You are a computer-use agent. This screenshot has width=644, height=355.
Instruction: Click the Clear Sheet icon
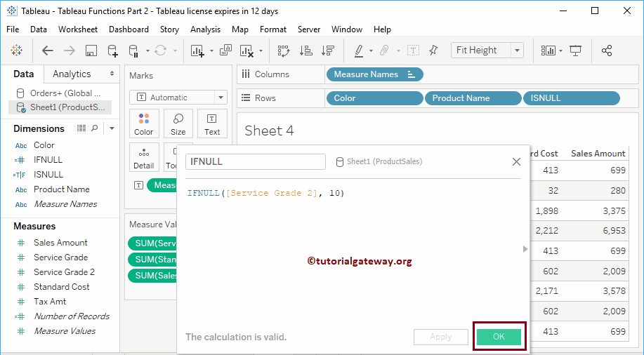247,51
